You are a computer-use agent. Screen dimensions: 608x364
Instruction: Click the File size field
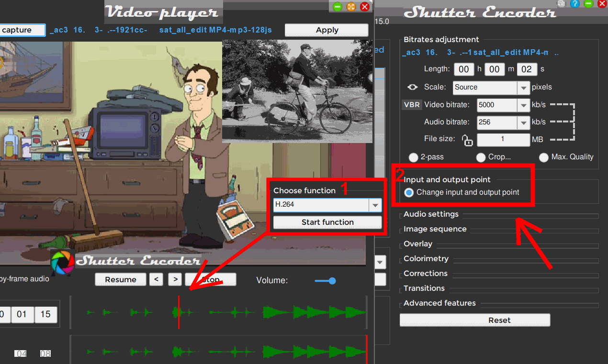tap(503, 140)
